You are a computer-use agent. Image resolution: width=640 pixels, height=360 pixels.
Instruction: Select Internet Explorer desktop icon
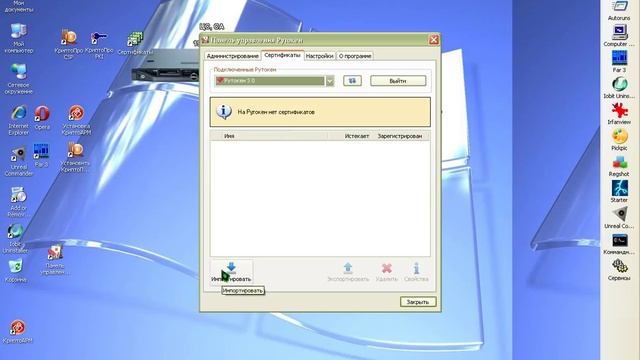(x=19, y=120)
